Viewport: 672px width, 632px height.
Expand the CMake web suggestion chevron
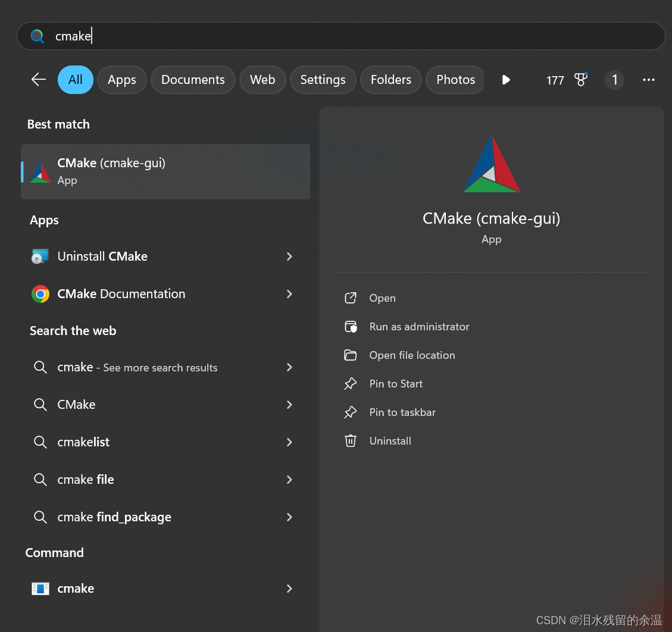pos(289,405)
